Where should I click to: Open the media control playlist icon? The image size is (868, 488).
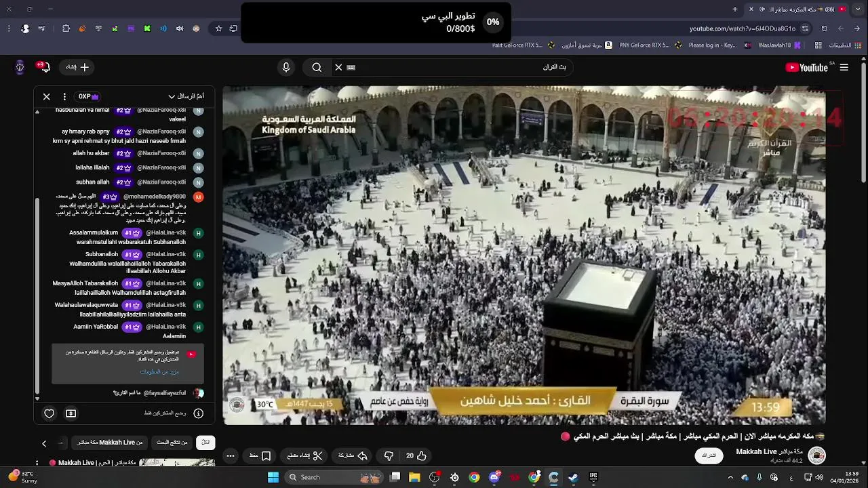click(x=42, y=28)
